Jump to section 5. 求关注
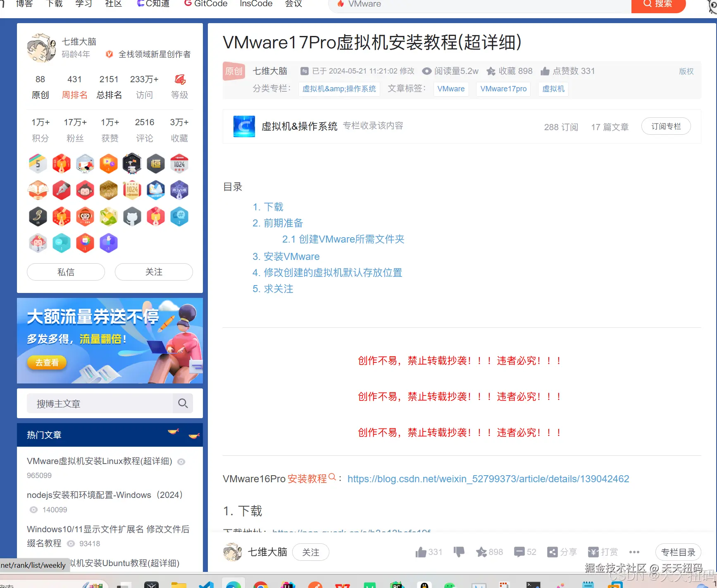This screenshot has height=588, width=717. tap(273, 289)
